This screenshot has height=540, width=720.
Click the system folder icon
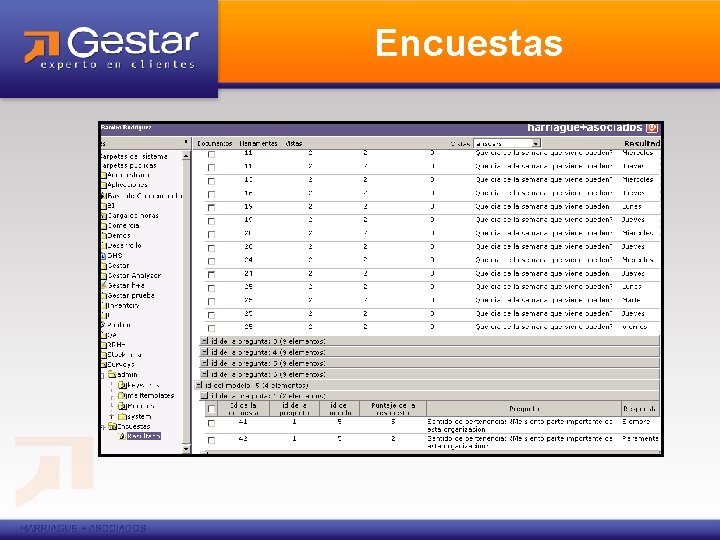(122, 417)
